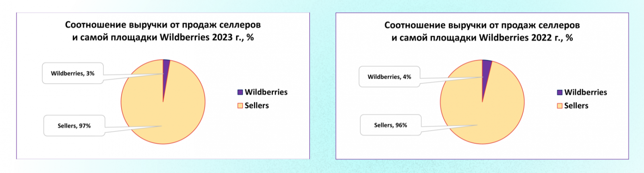The width and height of the screenshot is (644, 173).
Task: Click purple Wildberries legend swatch in 2022 chart
Action: 559,93
